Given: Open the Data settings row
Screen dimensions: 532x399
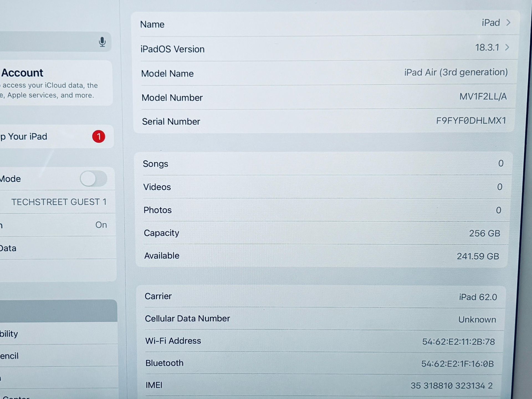Looking at the screenshot, I should click(x=58, y=248).
